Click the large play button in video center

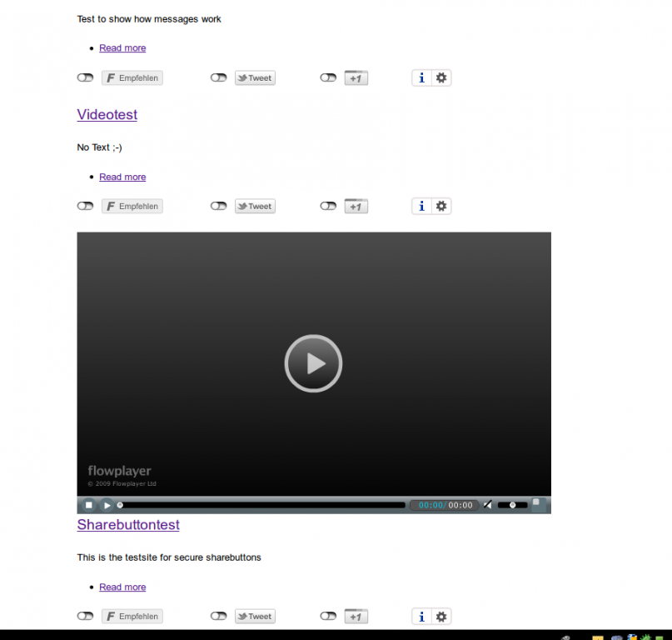click(313, 363)
